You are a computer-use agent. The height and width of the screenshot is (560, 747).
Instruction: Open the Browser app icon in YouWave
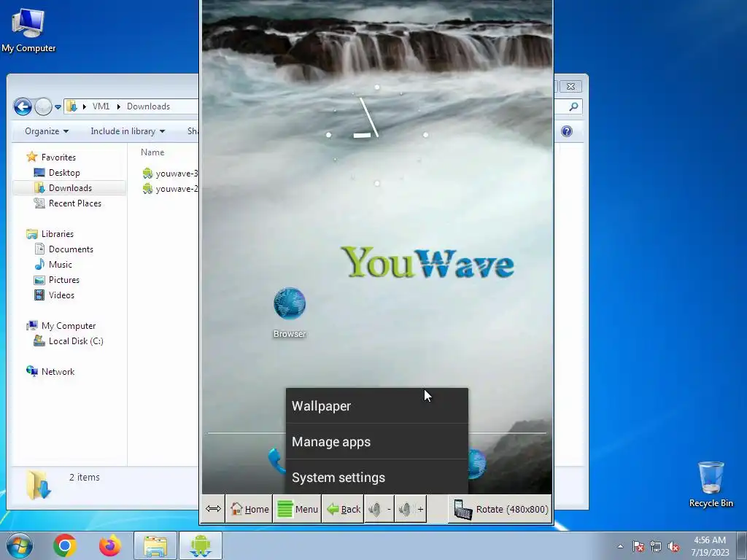(290, 312)
